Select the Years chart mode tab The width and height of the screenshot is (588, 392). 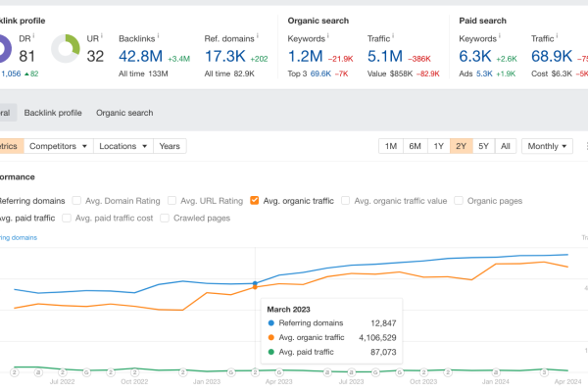pyautogui.click(x=170, y=146)
